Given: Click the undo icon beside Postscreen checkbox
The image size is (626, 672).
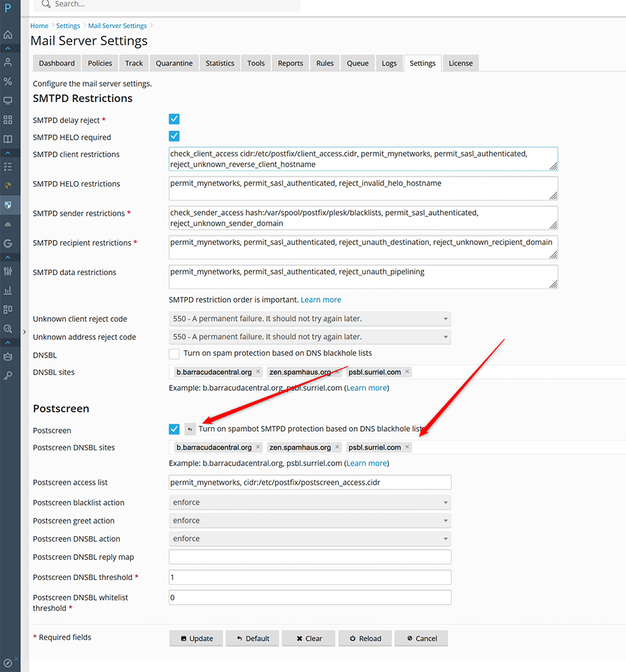Looking at the screenshot, I should tap(190, 429).
